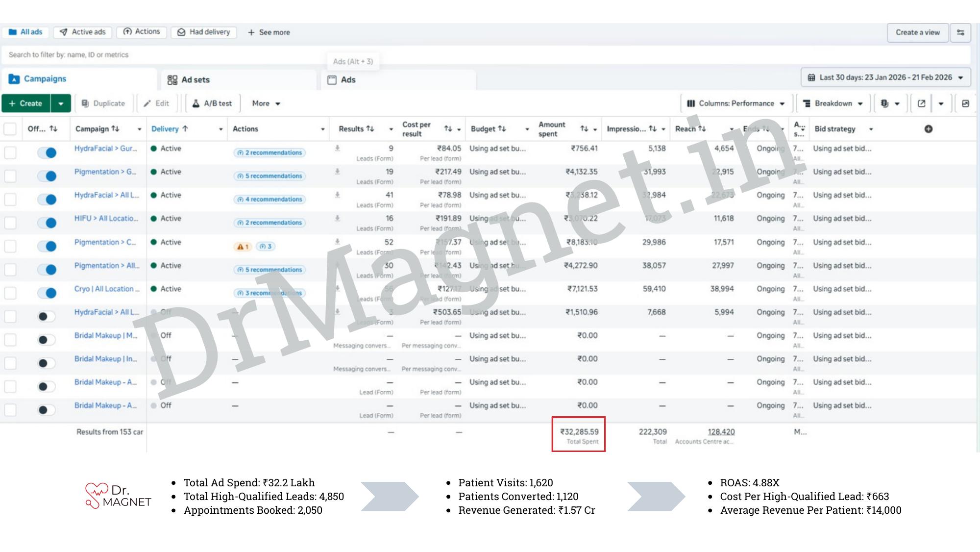
Task: Click the A/B test flask icon
Action: 196,103
